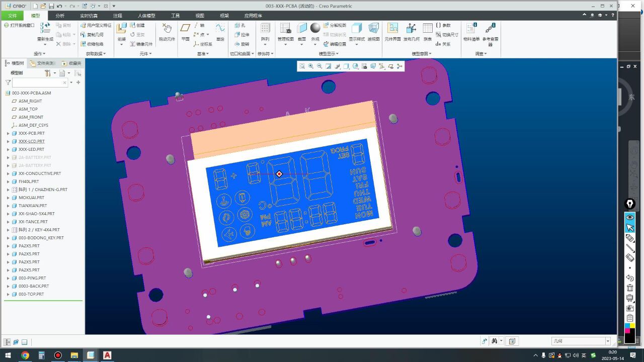Image resolution: width=644 pixels, height=362 pixels.
Task: Toggle the 3D dragger in graphics toolbar
Action: click(x=400, y=66)
